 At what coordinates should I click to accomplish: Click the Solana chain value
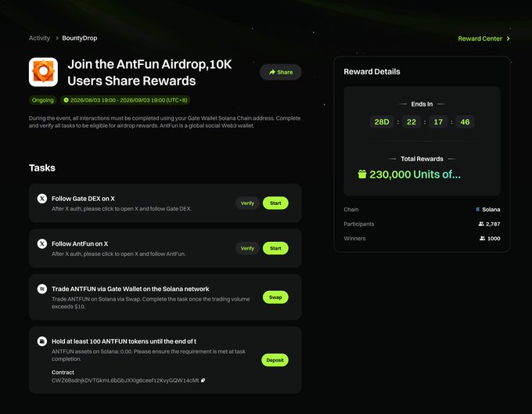click(491, 210)
